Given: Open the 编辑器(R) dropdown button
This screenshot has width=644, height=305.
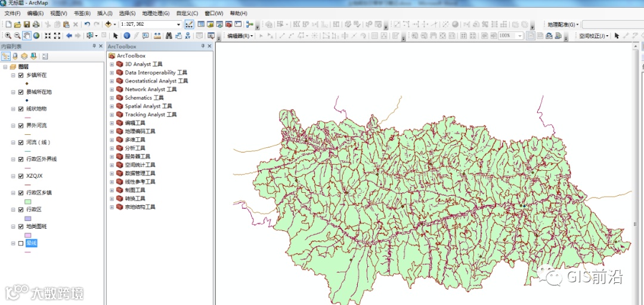Looking at the screenshot, I should (x=241, y=36).
